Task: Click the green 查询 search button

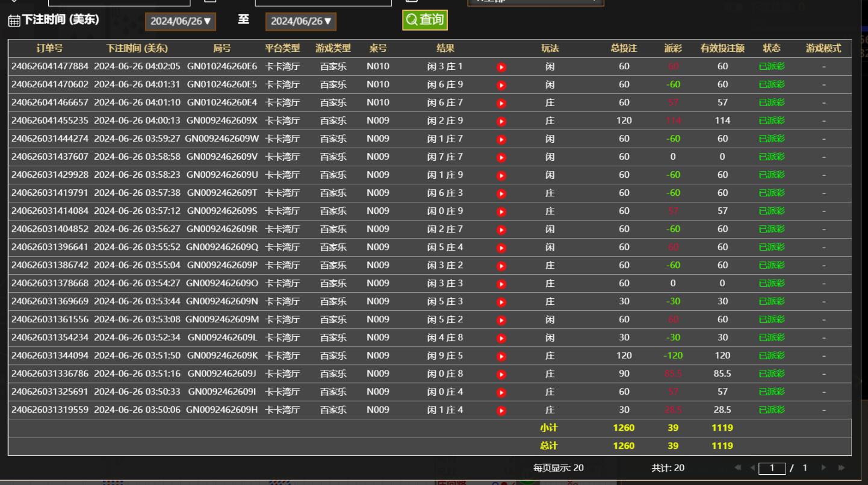Action: point(425,20)
